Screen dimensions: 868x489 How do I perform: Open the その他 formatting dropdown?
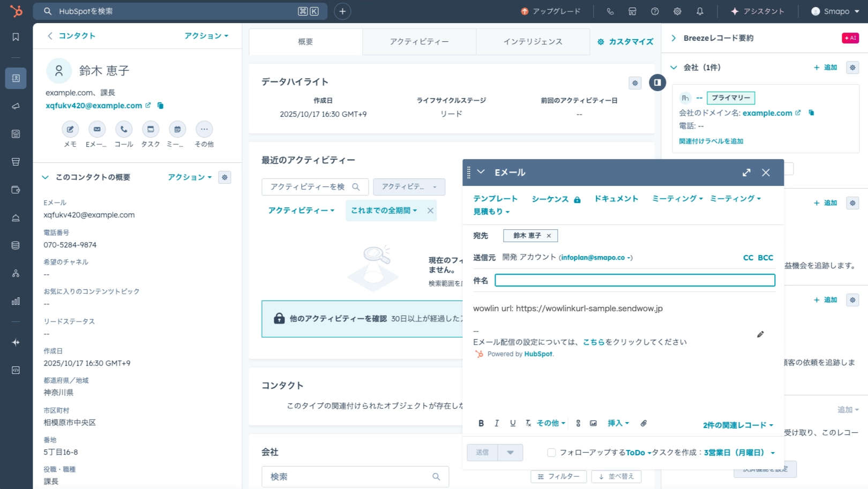[x=551, y=423]
